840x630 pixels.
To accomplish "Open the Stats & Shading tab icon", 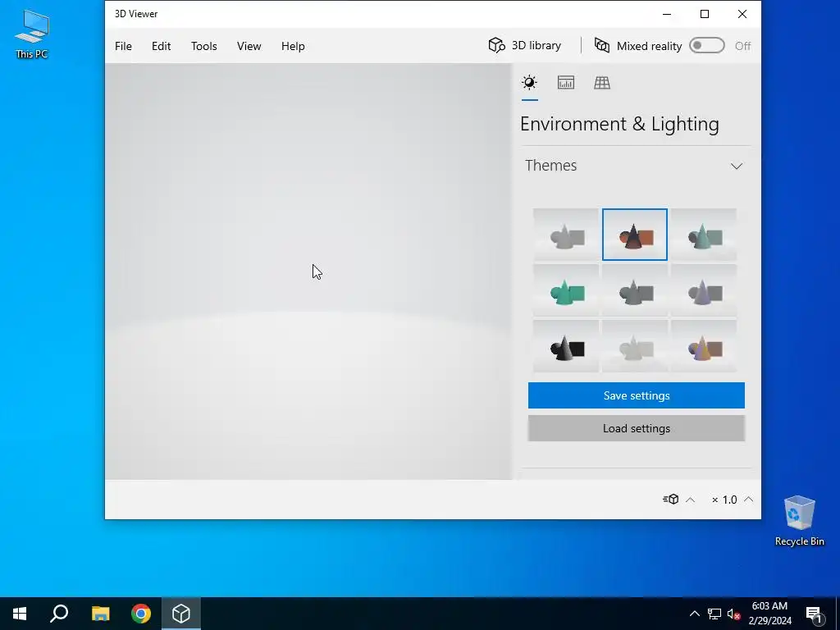I will tap(566, 83).
